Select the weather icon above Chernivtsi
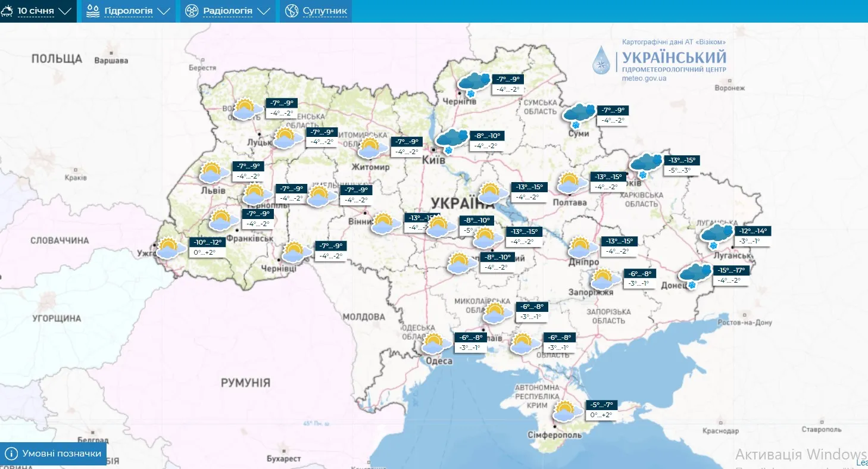This screenshot has width=868, height=469. [x=294, y=252]
